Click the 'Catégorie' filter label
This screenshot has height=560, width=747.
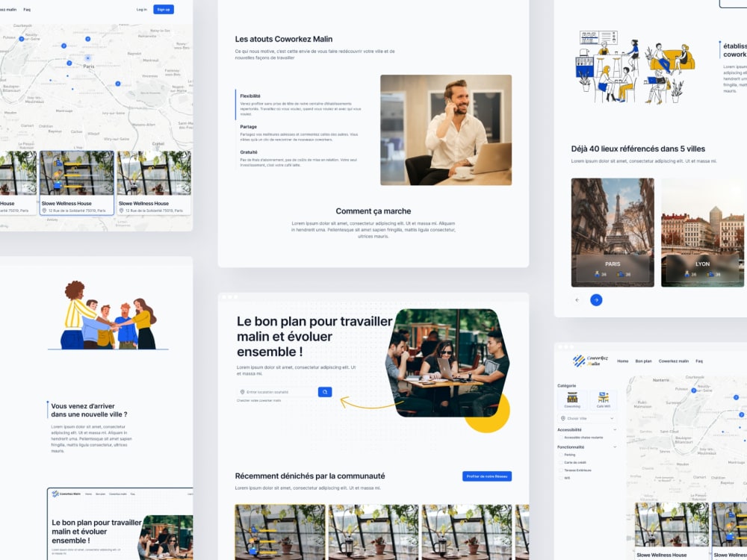566,386
